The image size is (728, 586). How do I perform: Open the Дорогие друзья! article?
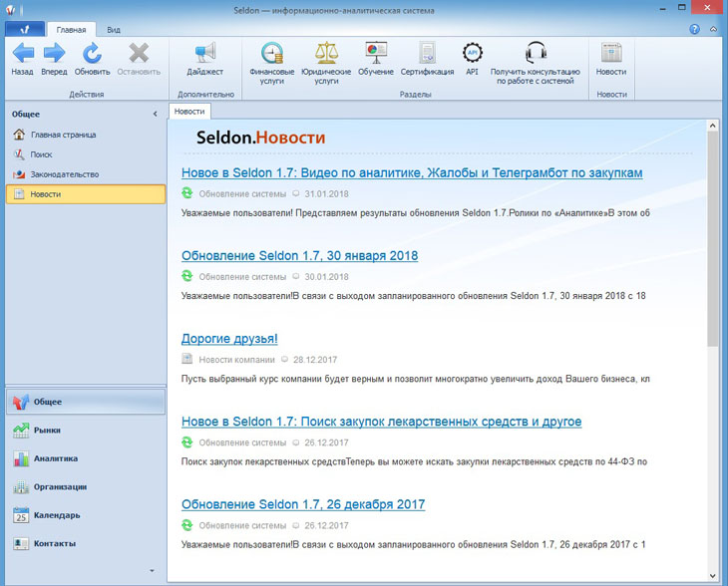[x=229, y=339]
